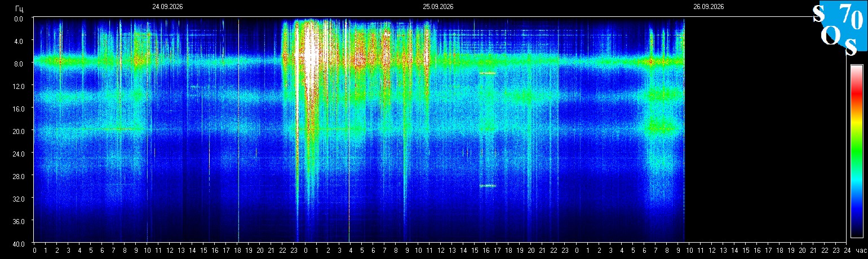Click the 12.0 frequency axis label
Image resolution: width=868 pixels, height=259 pixels.
click(x=17, y=86)
